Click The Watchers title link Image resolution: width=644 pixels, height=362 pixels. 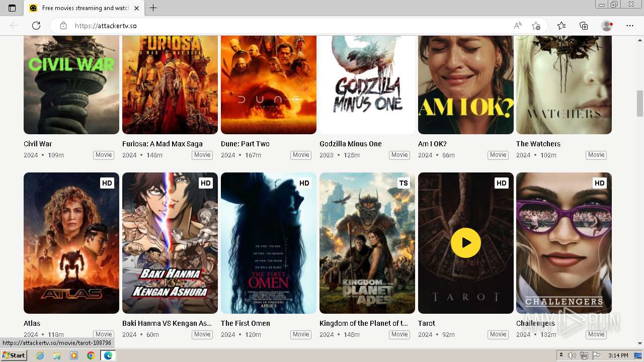tap(538, 144)
